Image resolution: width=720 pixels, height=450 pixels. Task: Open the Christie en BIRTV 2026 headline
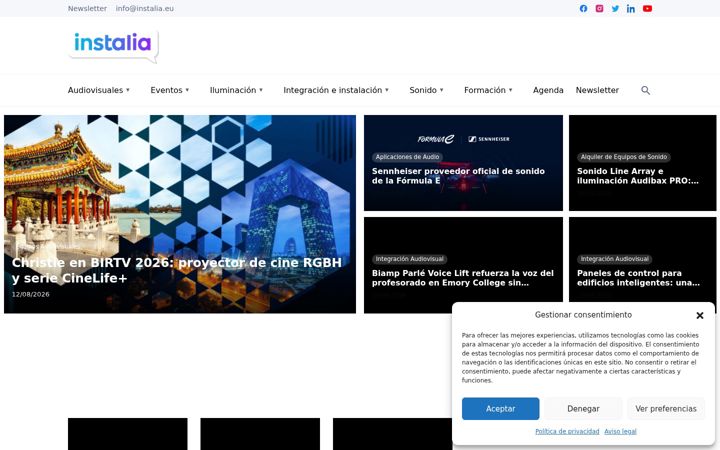pyautogui.click(x=177, y=270)
